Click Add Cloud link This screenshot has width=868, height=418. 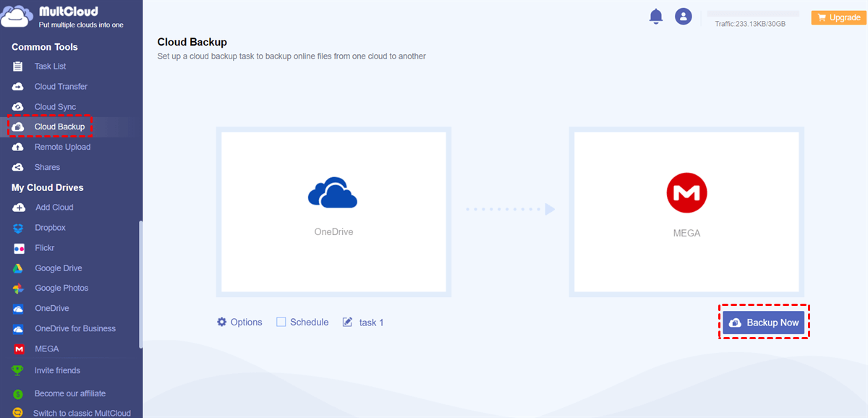coord(54,208)
